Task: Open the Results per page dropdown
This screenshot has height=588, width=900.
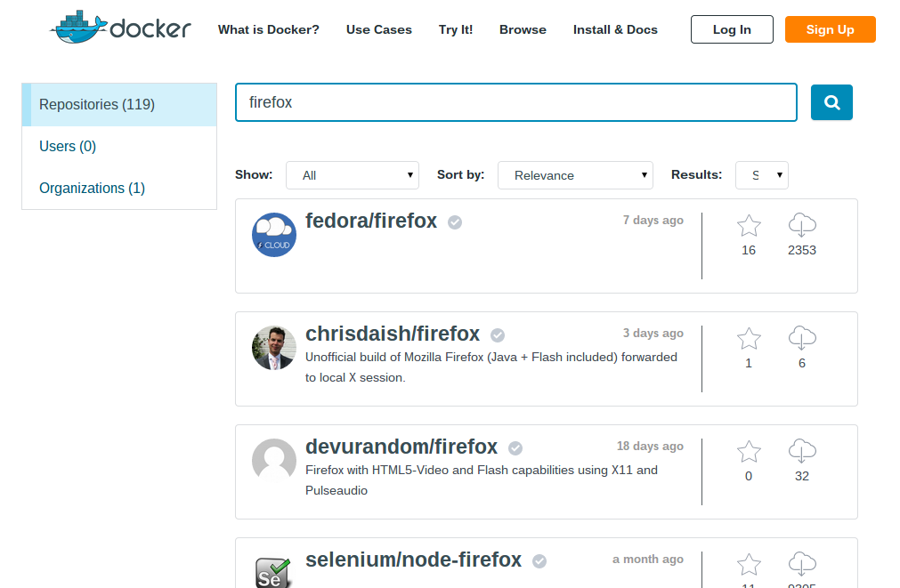Action: 762,175
